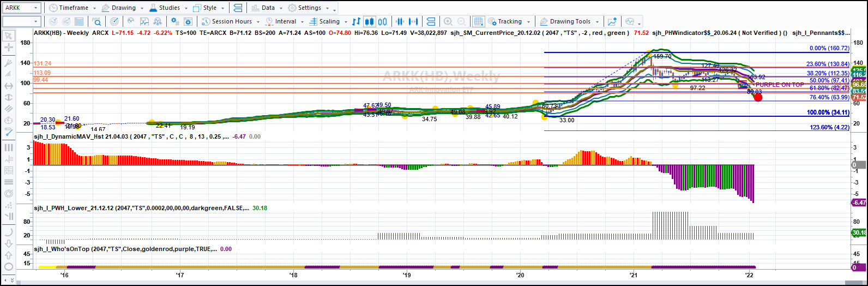Click the Drawing Tools button
The height and width of the screenshot is (286, 868).
[565, 21]
